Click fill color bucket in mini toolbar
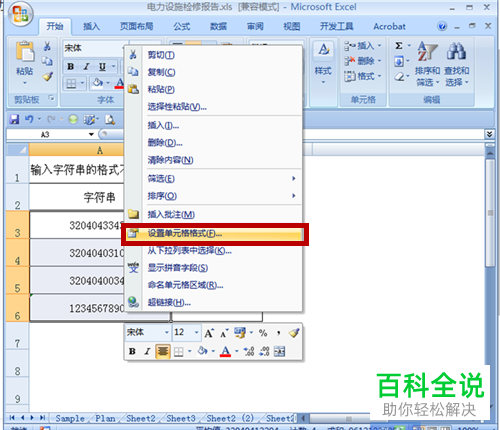The height and width of the screenshot is (430, 500). (x=202, y=351)
